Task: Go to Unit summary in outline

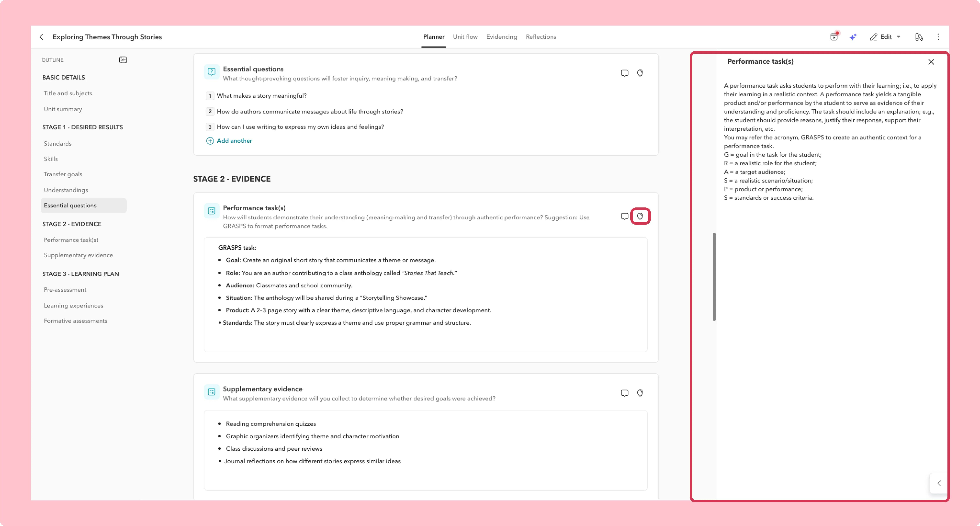Action: pos(63,109)
